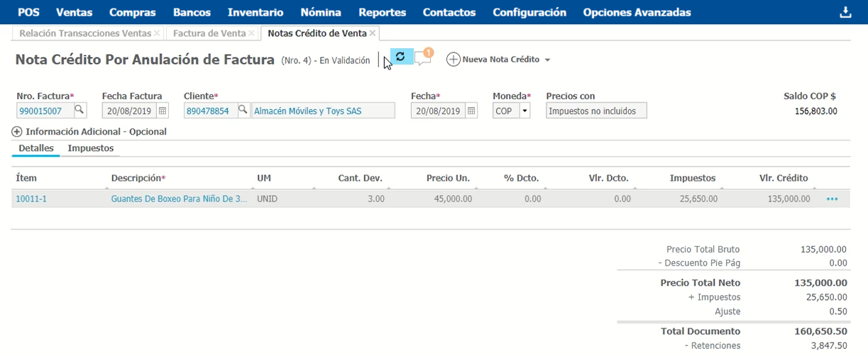Click the download icon in top bar
868x356 pixels.
pyautogui.click(x=845, y=12)
